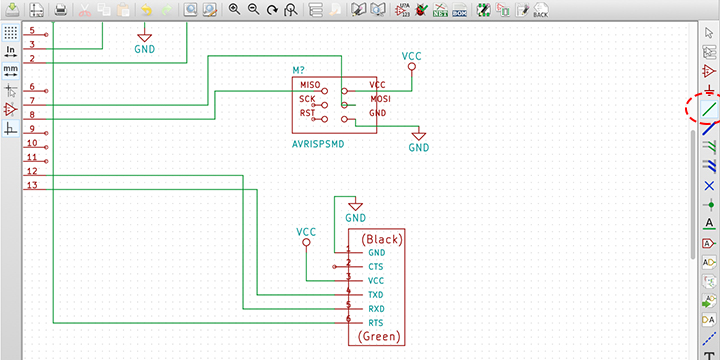Set units to inches
720x360 pixels.
pos(11,52)
